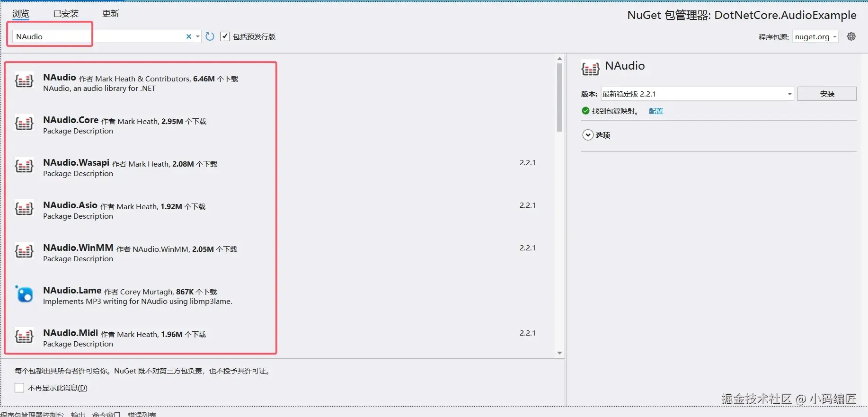Select the NAudio.Wasapi package row

(x=279, y=168)
